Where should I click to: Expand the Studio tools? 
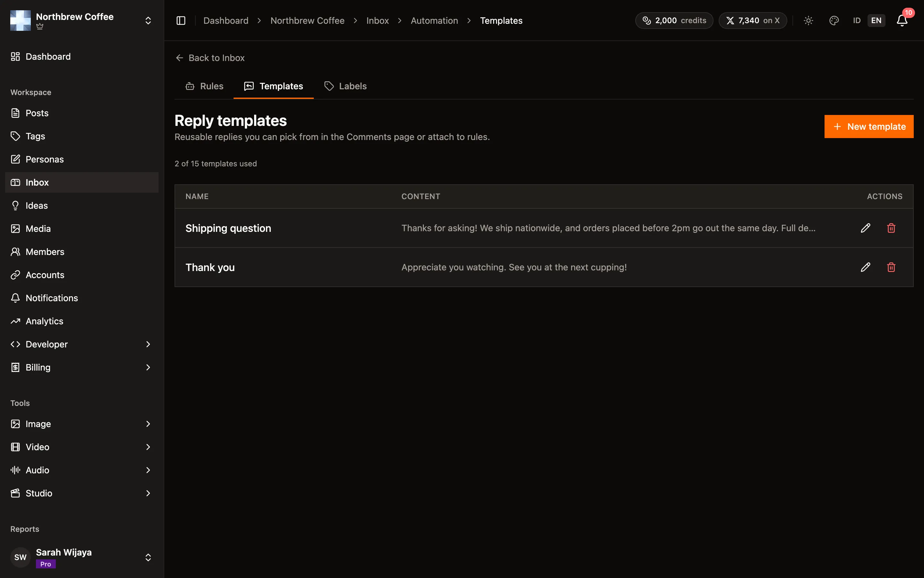point(82,493)
